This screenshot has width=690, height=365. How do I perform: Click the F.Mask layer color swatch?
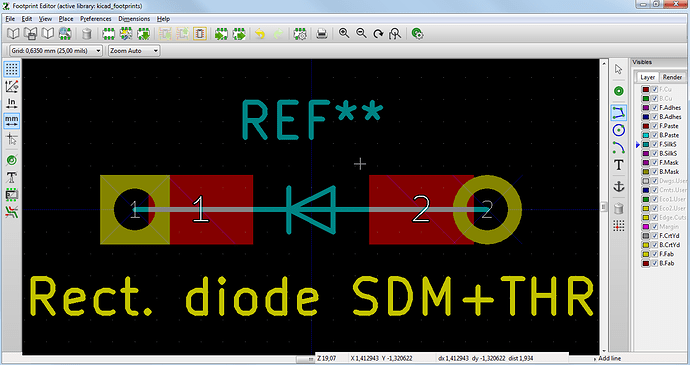(x=646, y=162)
